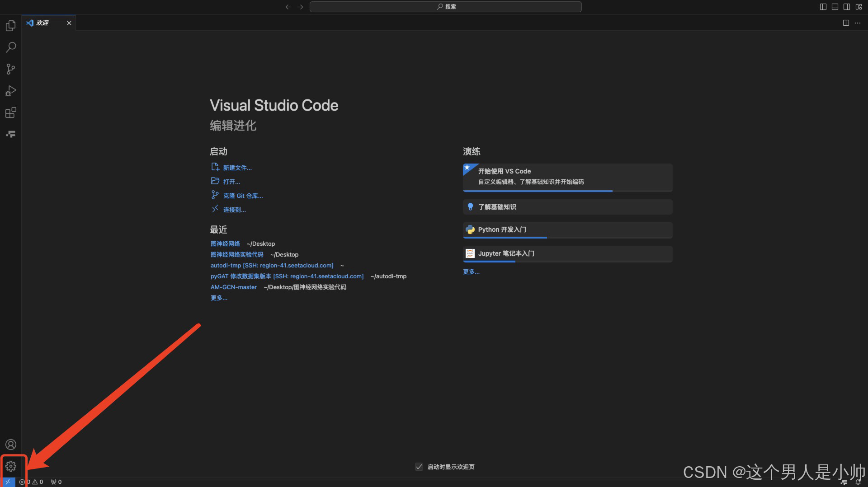The width and height of the screenshot is (868, 487).
Task: Toggle the primary sidebar layout icon
Action: [823, 7]
